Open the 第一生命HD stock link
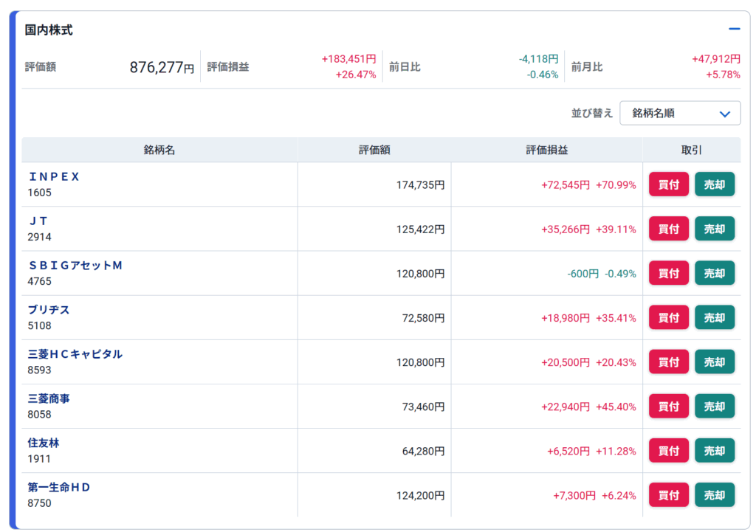 click(x=59, y=487)
